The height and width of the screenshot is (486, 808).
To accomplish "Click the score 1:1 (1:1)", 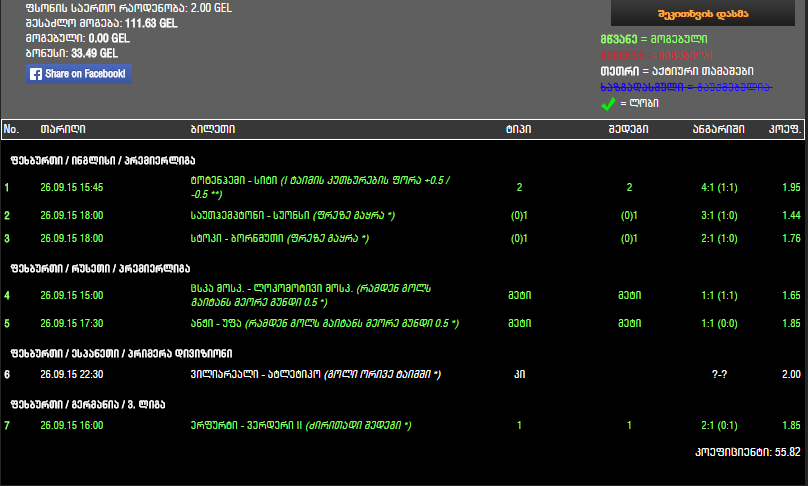I will point(719,295).
